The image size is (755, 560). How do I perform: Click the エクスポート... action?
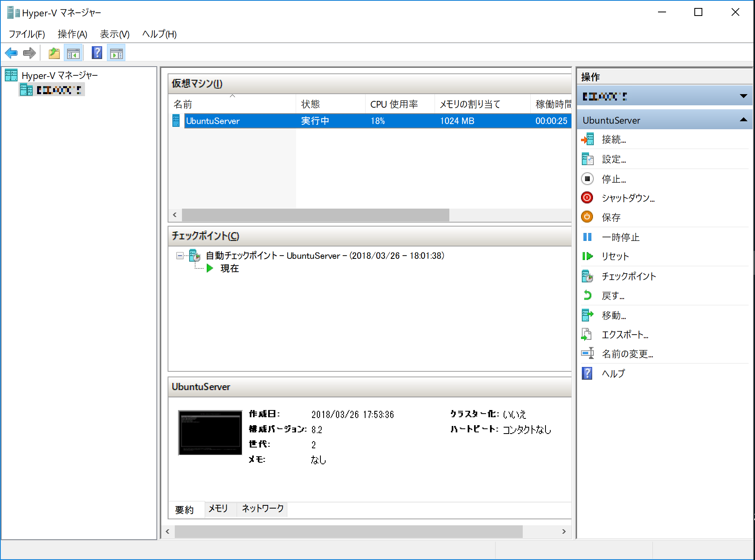[625, 335]
